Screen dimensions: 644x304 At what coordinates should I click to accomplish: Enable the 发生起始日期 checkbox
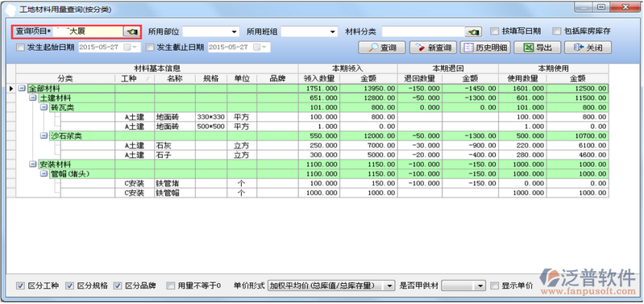pos(20,48)
